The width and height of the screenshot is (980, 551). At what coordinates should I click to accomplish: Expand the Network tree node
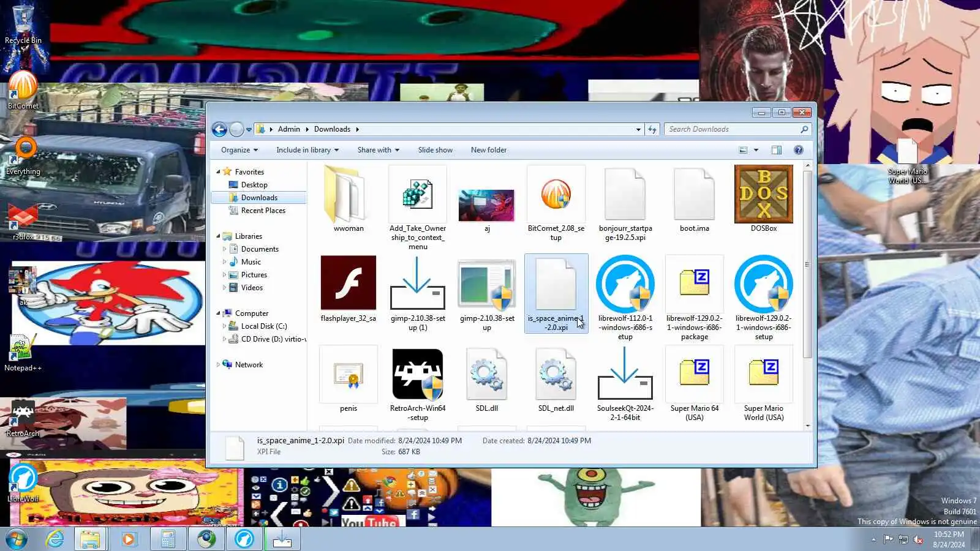(218, 365)
